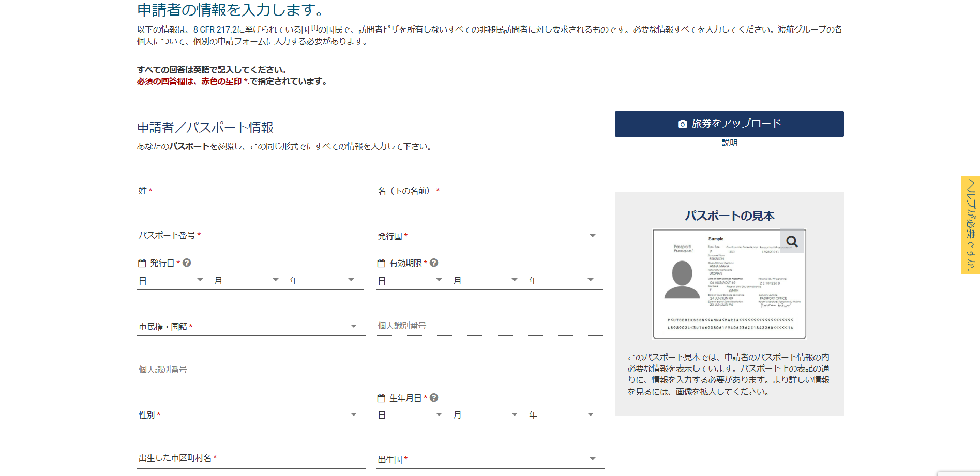Open the 性別 dropdown
Screen dimensions: 980x476
tap(251, 415)
